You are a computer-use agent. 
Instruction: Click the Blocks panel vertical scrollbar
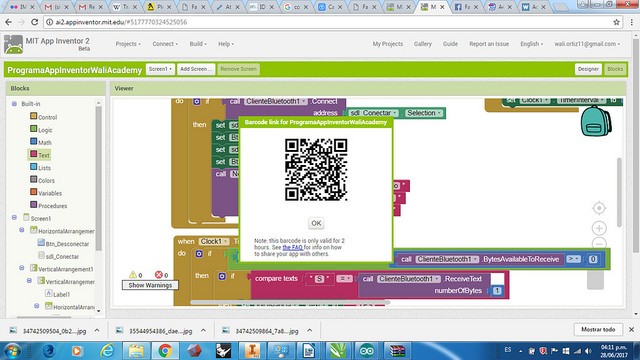[x=98, y=178]
